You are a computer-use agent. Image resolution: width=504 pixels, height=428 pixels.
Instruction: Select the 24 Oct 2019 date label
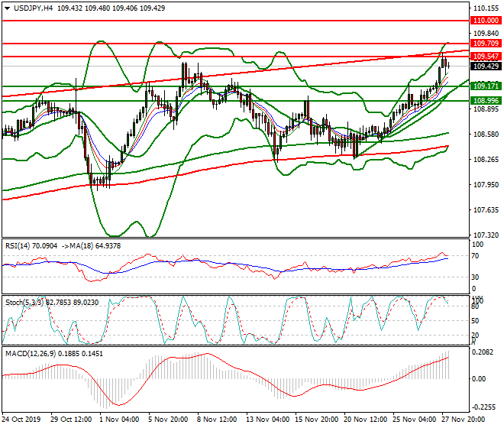(x=21, y=420)
